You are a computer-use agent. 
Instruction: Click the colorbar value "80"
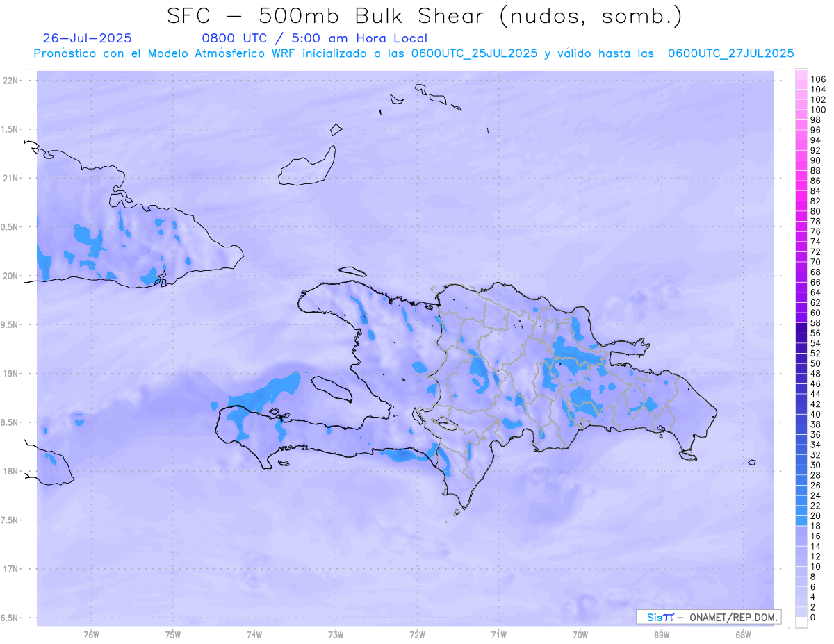click(x=816, y=211)
